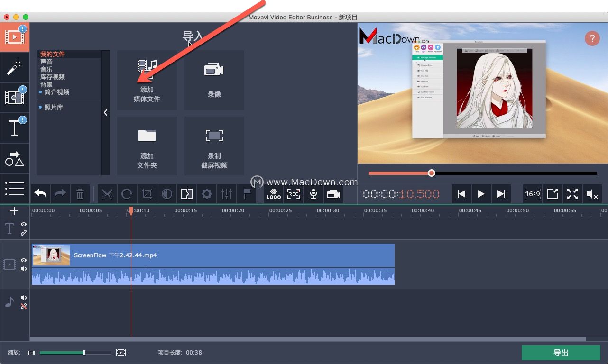Open the More tools list tab
Image resolution: width=608 pixels, height=364 pixels.
click(x=15, y=189)
